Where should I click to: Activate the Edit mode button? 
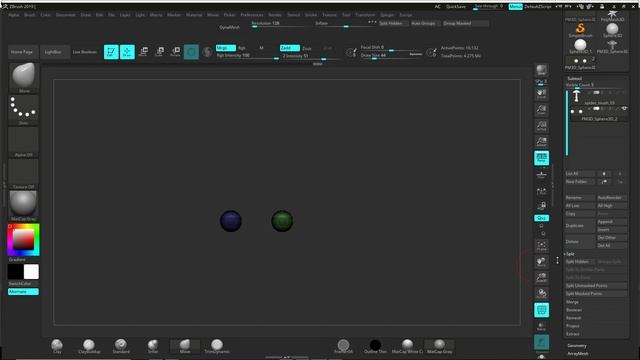click(x=111, y=52)
